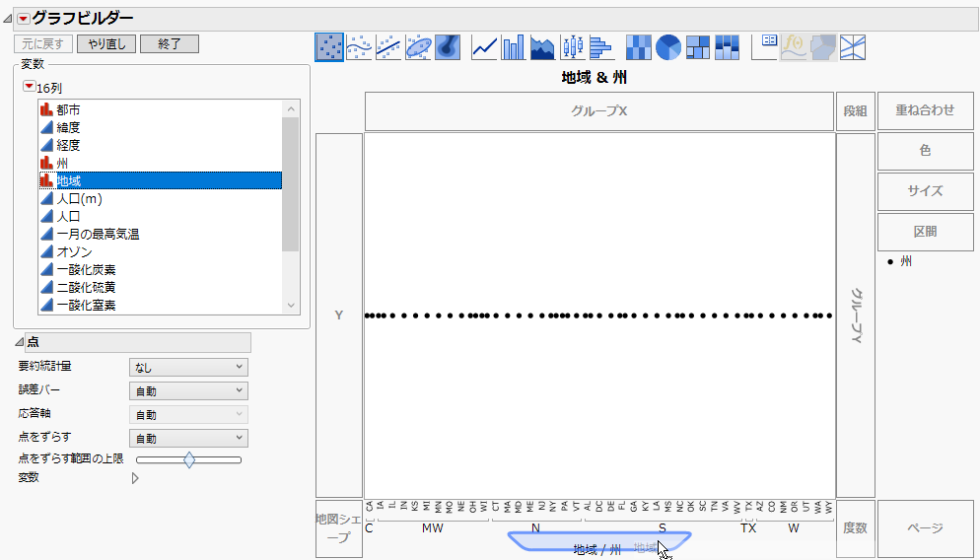
Task: Select the 一月の最高気温 variable
Action: [99, 235]
